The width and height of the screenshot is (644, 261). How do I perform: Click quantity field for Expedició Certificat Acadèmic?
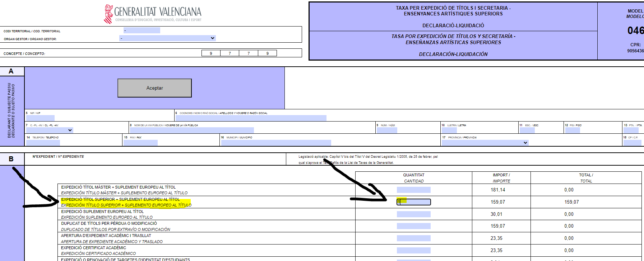click(x=413, y=251)
